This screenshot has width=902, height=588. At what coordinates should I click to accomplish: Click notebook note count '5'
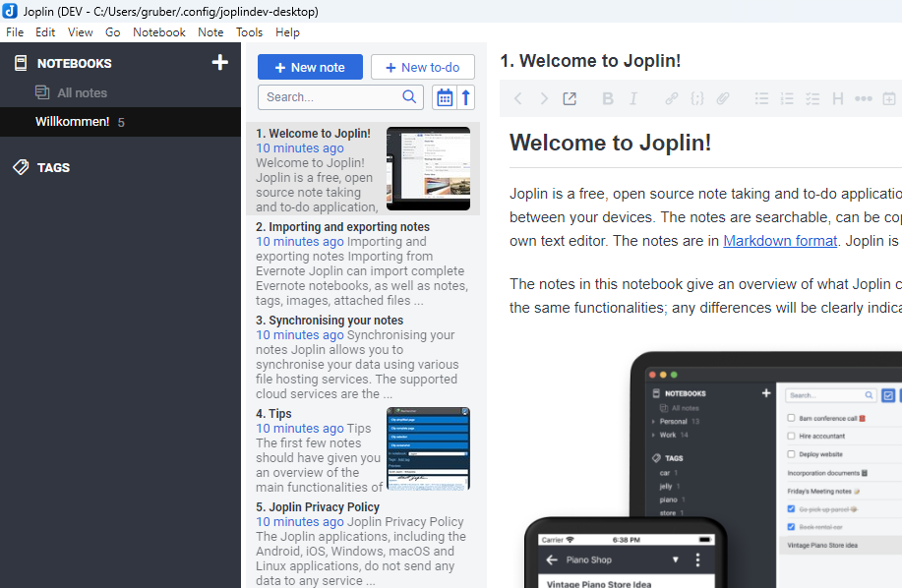(x=121, y=123)
